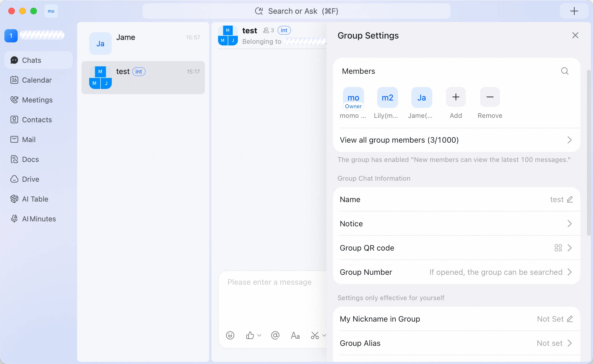Close the Group Settings panel
This screenshot has height=364, width=593.
575,35
